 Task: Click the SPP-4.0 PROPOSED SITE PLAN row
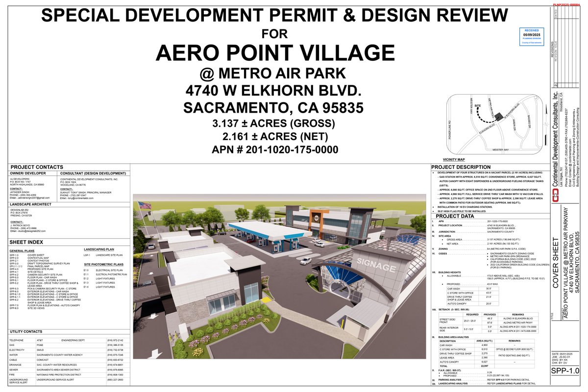coord(31,270)
